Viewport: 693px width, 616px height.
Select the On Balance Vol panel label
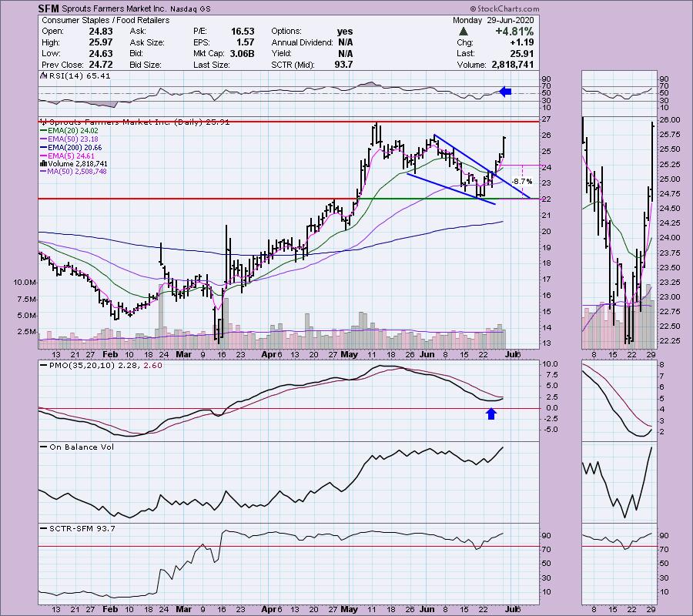77,447
